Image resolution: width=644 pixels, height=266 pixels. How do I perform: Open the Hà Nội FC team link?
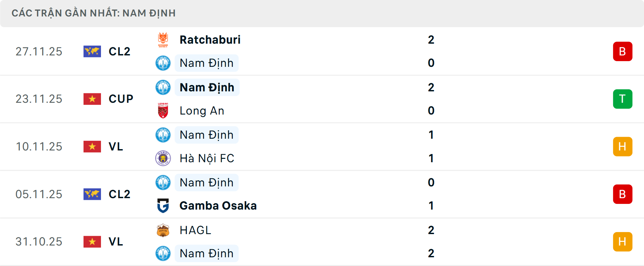click(207, 158)
